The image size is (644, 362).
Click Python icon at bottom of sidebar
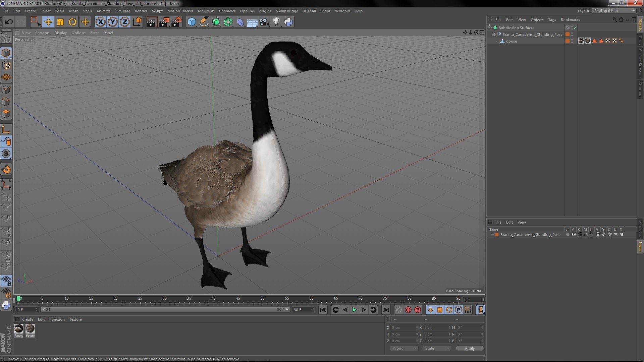click(6, 305)
